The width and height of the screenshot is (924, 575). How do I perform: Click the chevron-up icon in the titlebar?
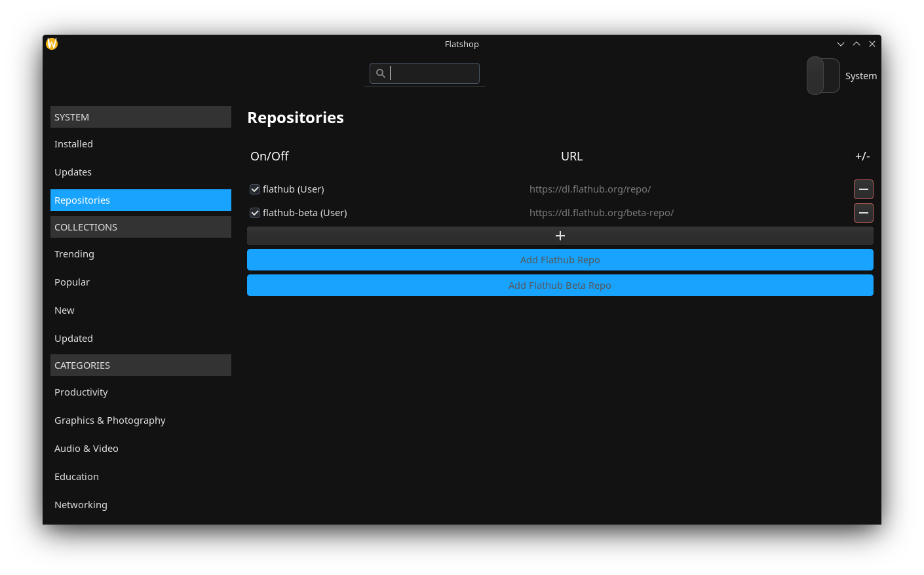[x=857, y=43]
